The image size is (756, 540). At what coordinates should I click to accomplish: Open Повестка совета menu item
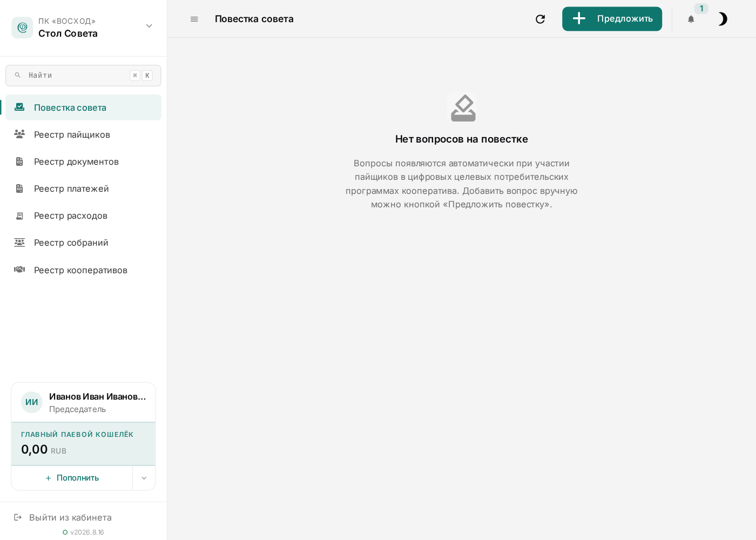click(x=83, y=107)
